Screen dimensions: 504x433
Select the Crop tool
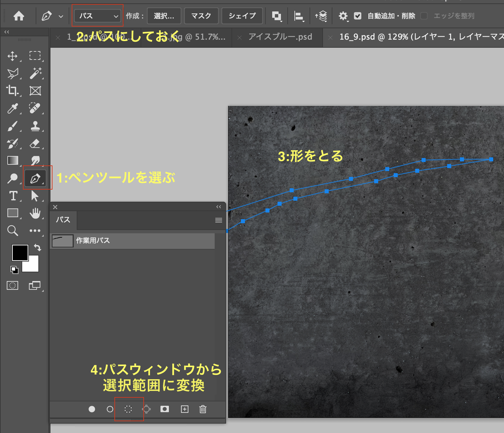point(12,90)
